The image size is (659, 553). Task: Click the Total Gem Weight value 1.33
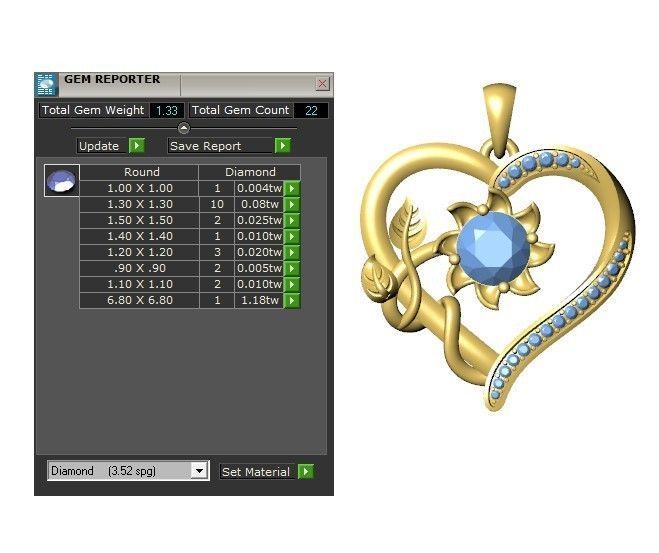[x=167, y=111]
